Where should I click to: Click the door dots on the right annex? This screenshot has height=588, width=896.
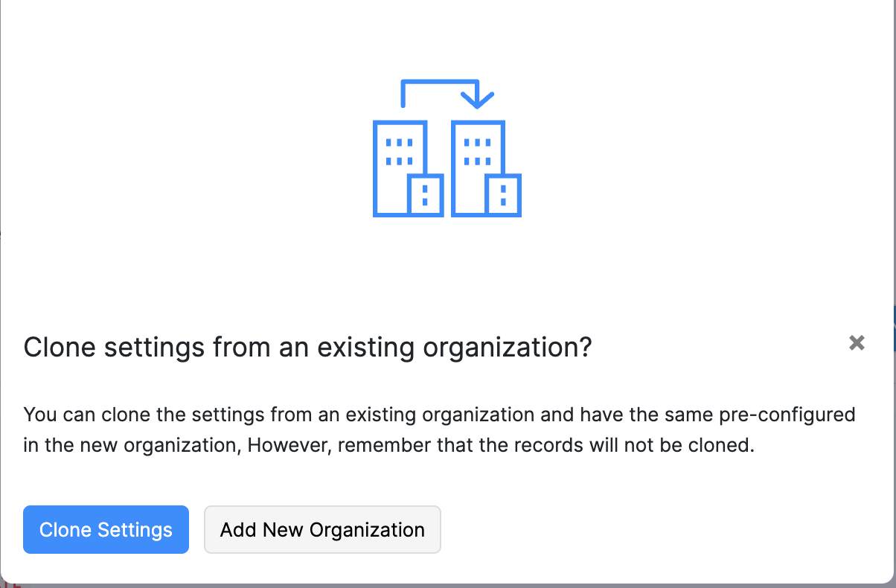503,196
